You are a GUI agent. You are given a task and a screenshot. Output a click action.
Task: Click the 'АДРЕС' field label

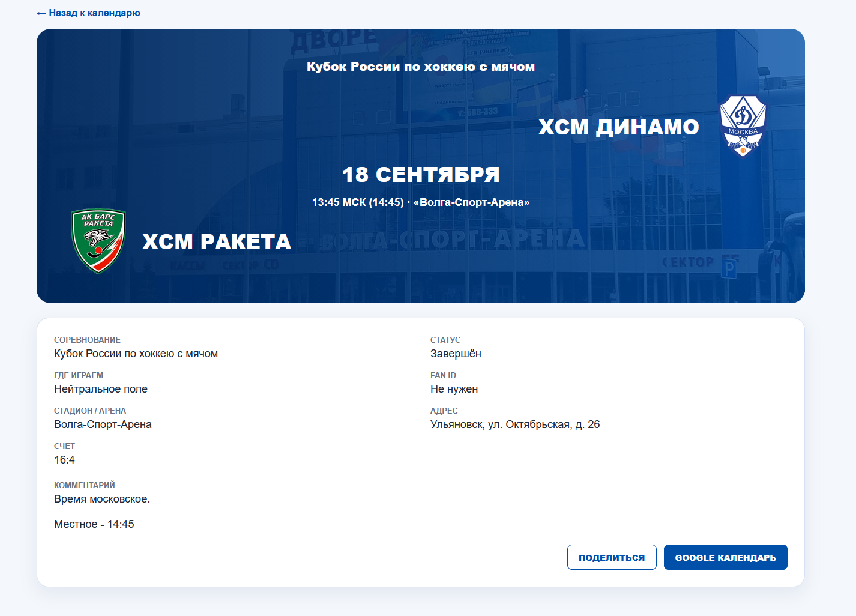444,411
